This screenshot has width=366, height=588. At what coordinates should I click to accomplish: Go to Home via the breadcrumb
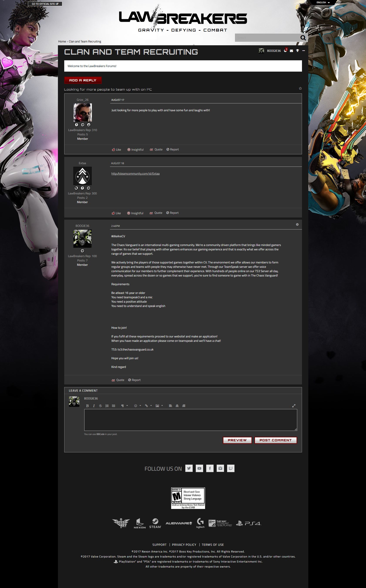[62, 41]
